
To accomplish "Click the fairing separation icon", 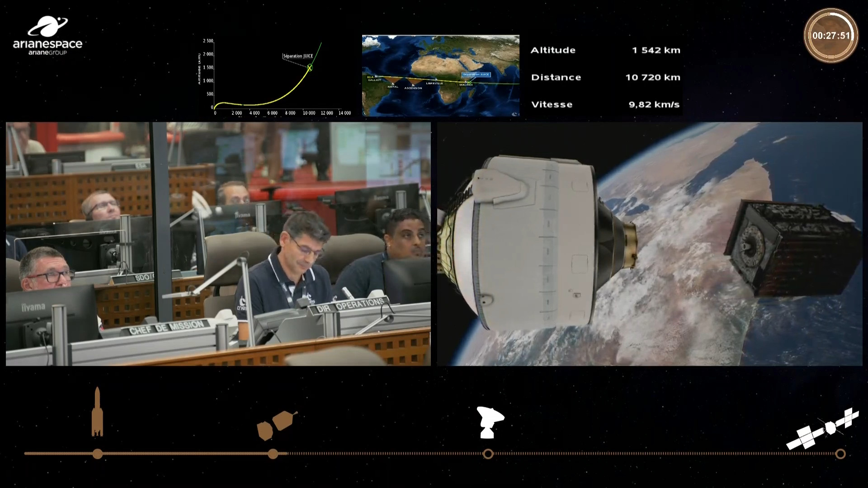I will 276,425.
